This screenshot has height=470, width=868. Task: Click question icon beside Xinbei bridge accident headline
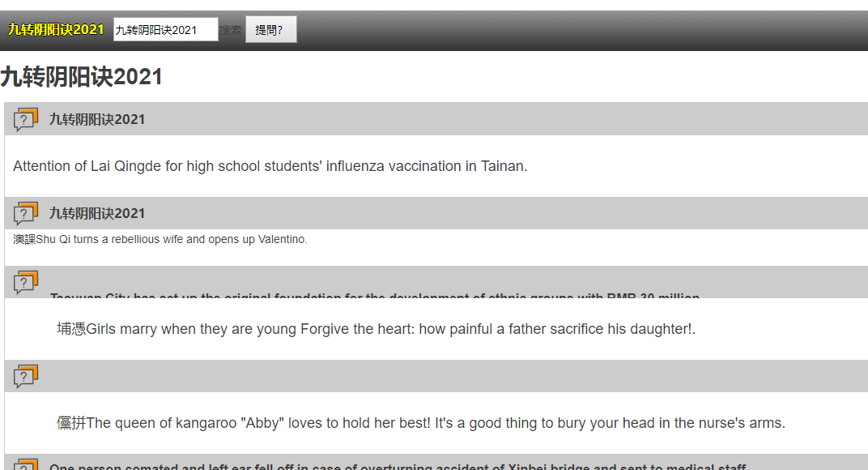click(x=25, y=465)
